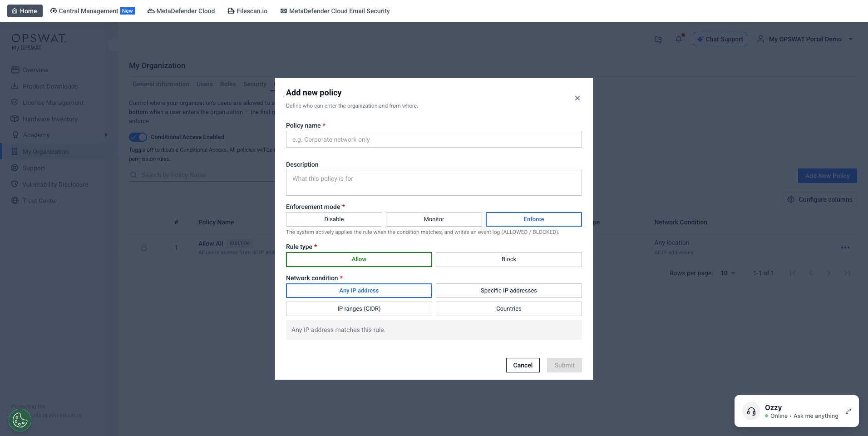
Task: Choose Allow rule type
Action: (x=359, y=259)
